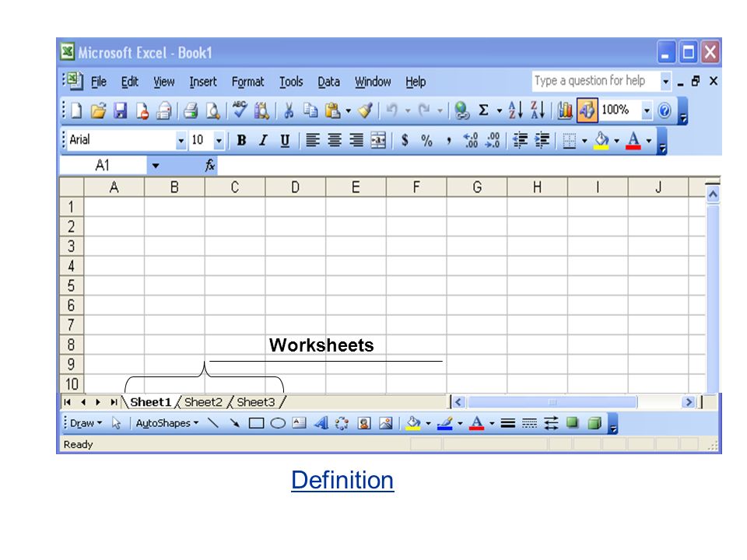Center cell text horizontally
The width and height of the screenshot is (747, 560).
click(335, 141)
